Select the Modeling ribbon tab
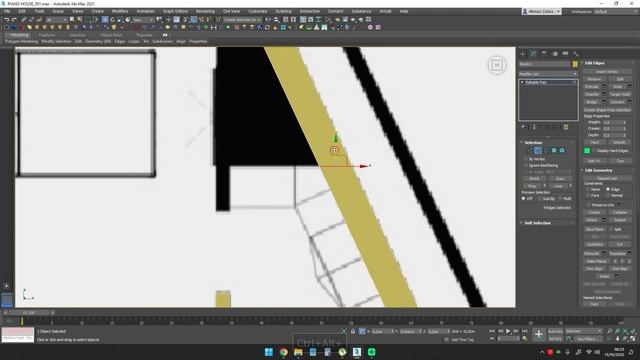 pos(19,35)
